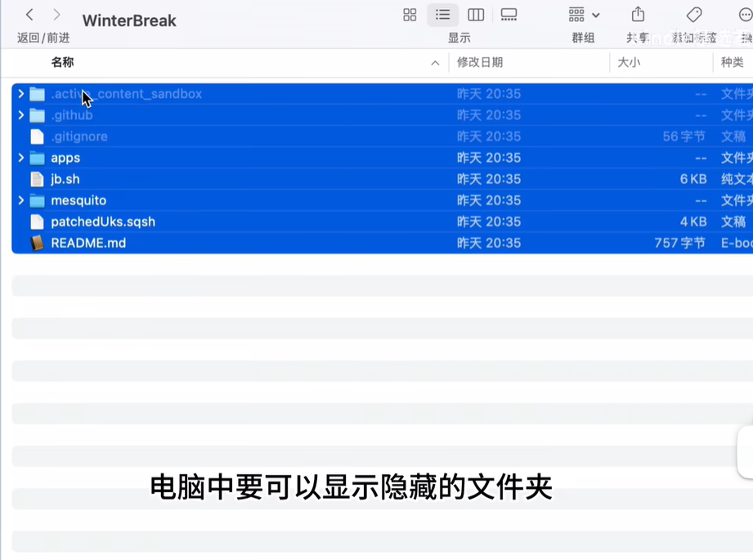The height and width of the screenshot is (560, 753).
Task: Sort by the 大小 column header
Action: click(629, 62)
